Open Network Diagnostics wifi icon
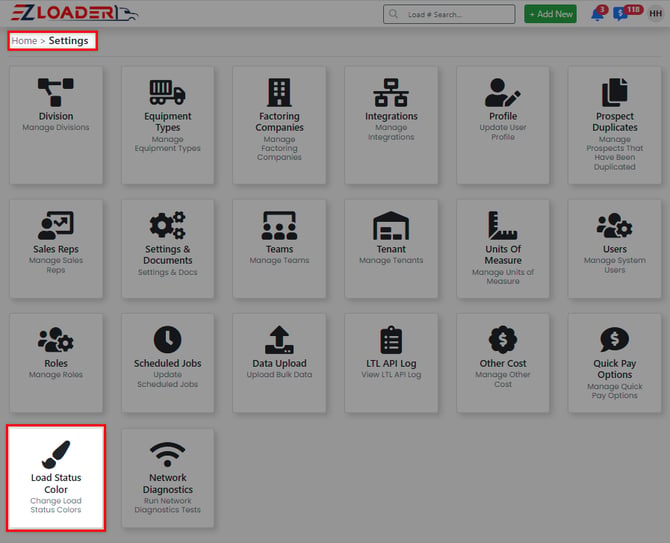Screen dimensions: 670x543 point(168,454)
